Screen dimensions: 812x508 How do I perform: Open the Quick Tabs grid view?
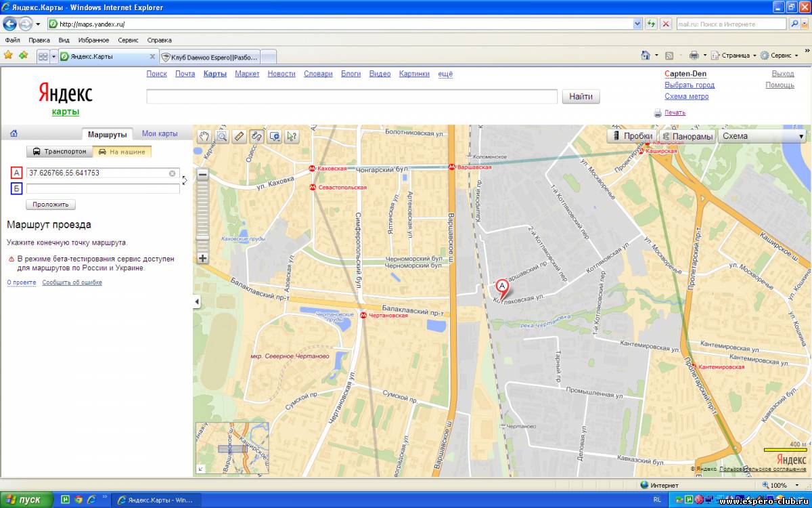tap(43, 56)
